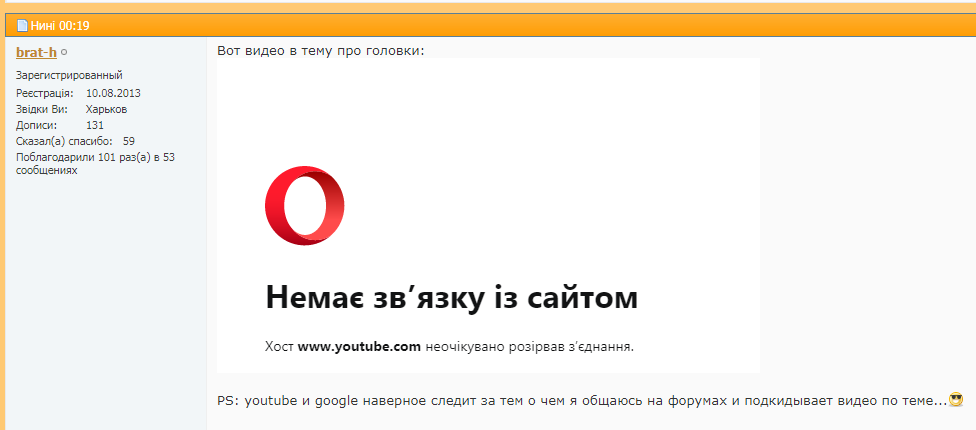Click the 'Вот видео в тему' opening line
This screenshot has height=430, width=976.
320,50
